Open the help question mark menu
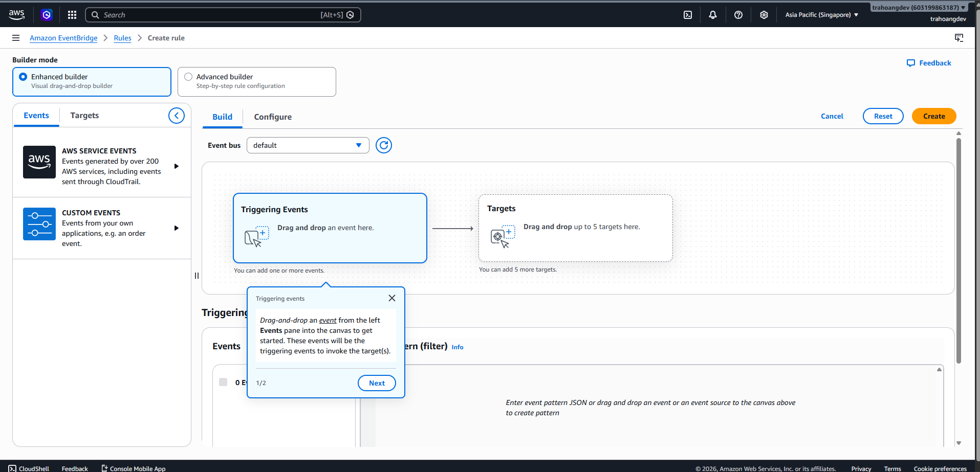 click(x=738, y=15)
